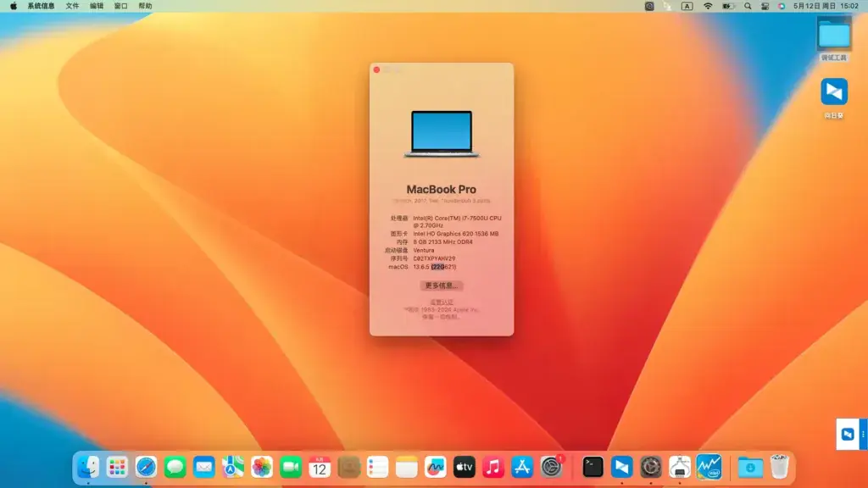Launch Terminal from the dock

(x=593, y=467)
